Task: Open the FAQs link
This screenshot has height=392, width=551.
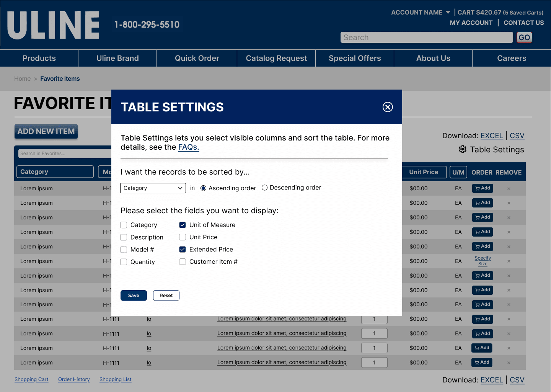Action: [189, 147]
